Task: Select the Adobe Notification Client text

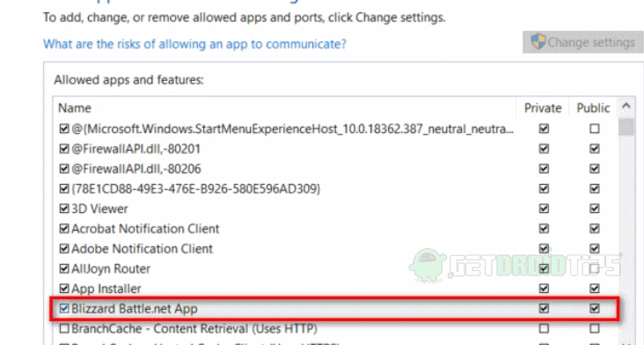Action: [143, 248]
